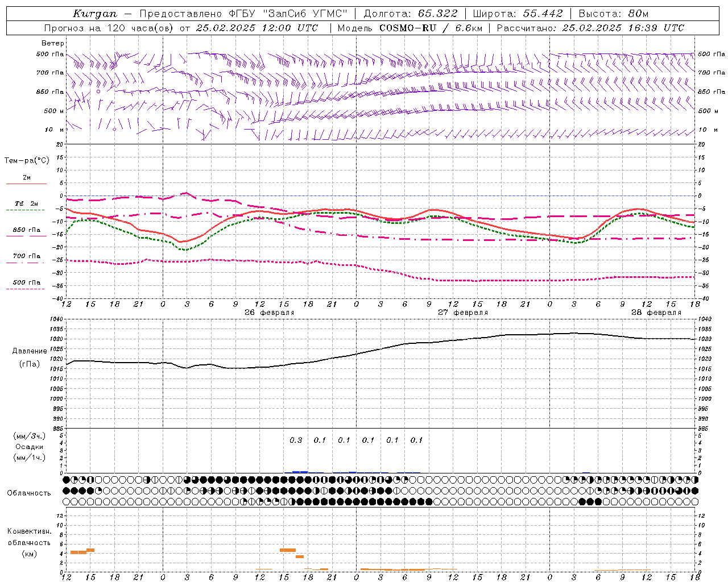This screenshot has height=582, width=728.
Task: Click the 'Рассчитано: 25.02.2025 16:39 UTC' timestamp
Action: pyautogui.click(x=590, y=28)
